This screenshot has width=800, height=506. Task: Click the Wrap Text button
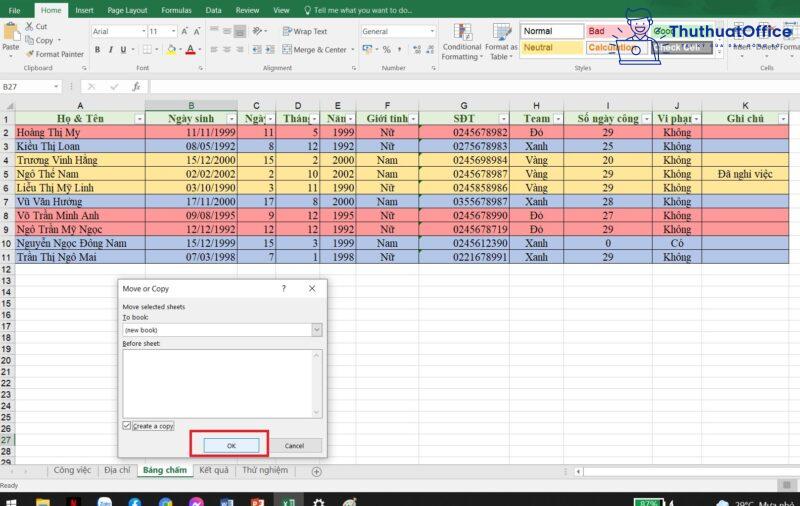click(x=305, y=31)
